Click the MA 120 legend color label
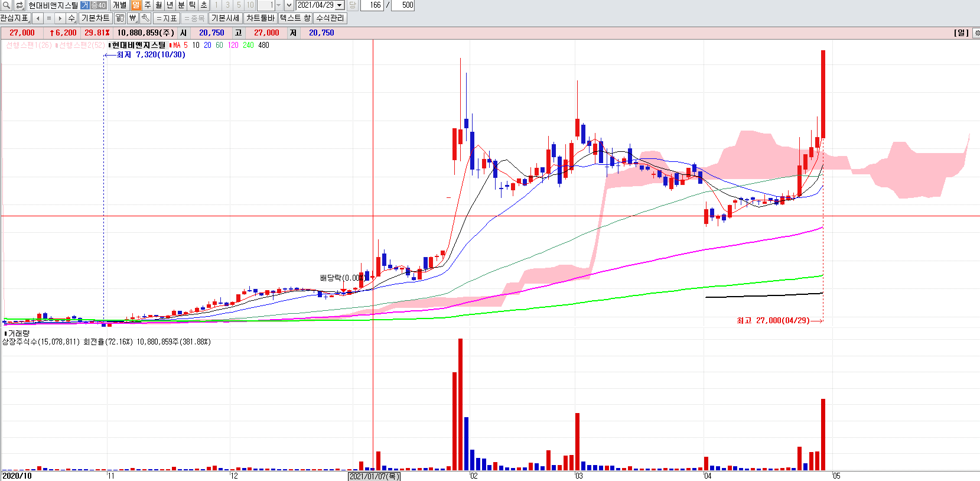 tap(233, 45)
